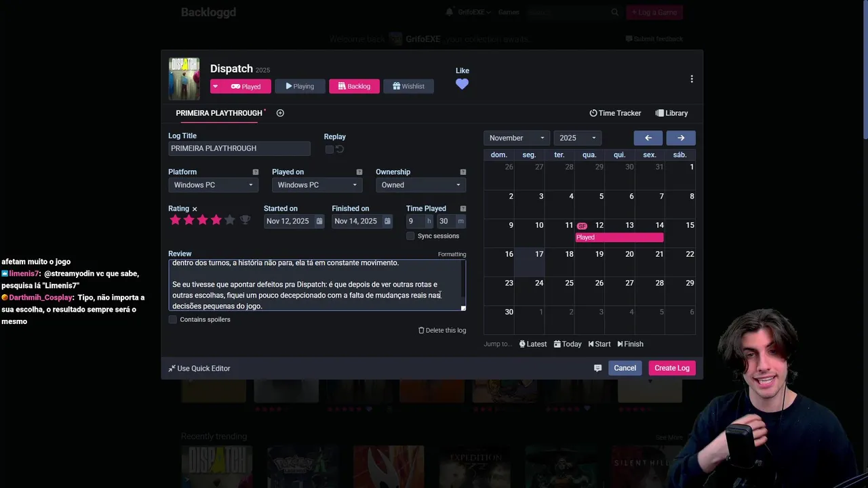The height and width of the screenshot is (488, 868).
Task: Open the Formatting help link
Action: (452, 254)
